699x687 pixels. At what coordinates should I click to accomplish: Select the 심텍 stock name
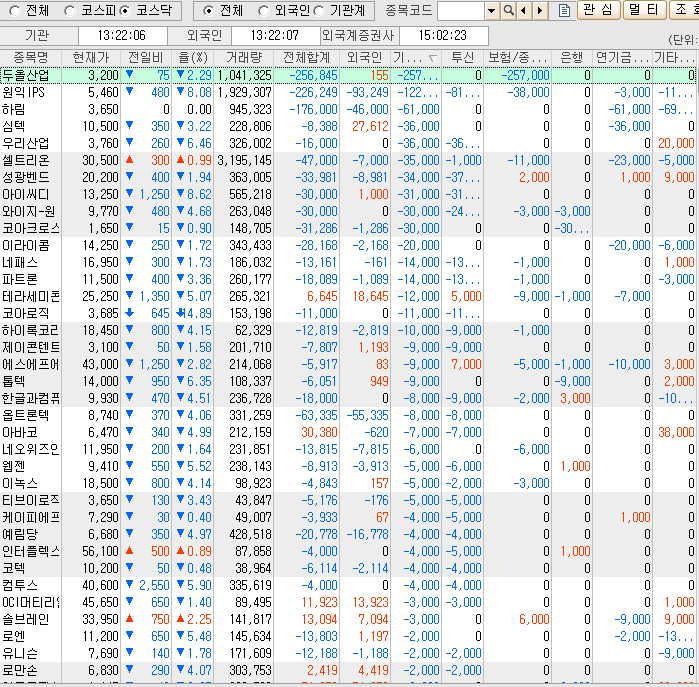(13, 126)
